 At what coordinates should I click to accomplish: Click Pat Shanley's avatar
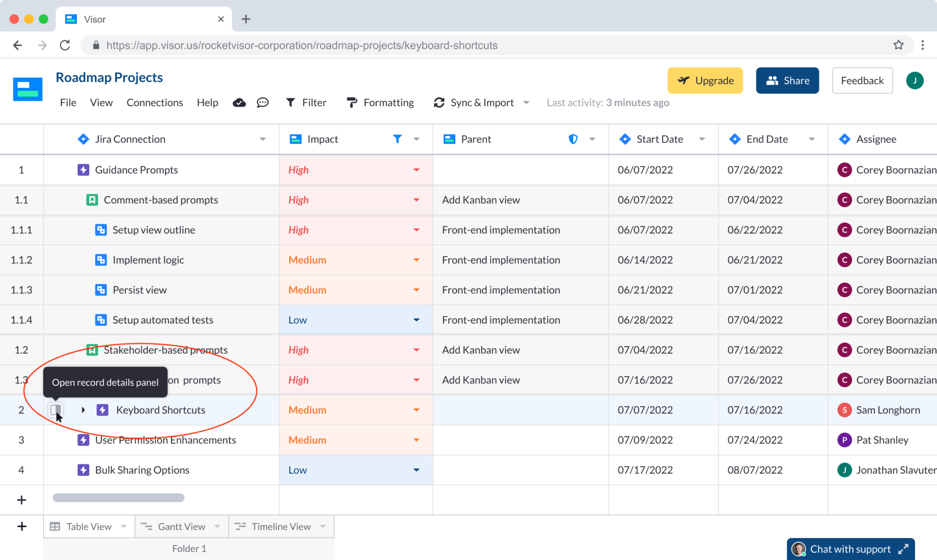(x=845, y=440)
